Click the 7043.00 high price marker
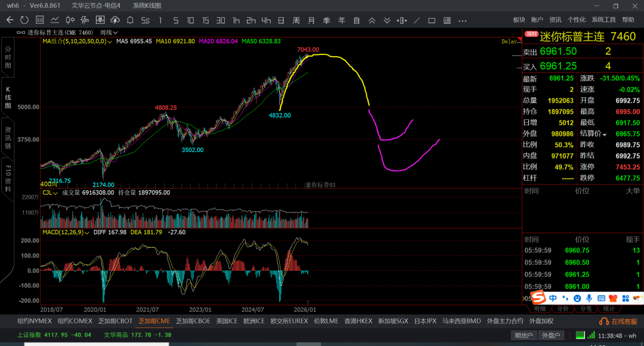This screenshot has width=644, height=346. (308, 50)
